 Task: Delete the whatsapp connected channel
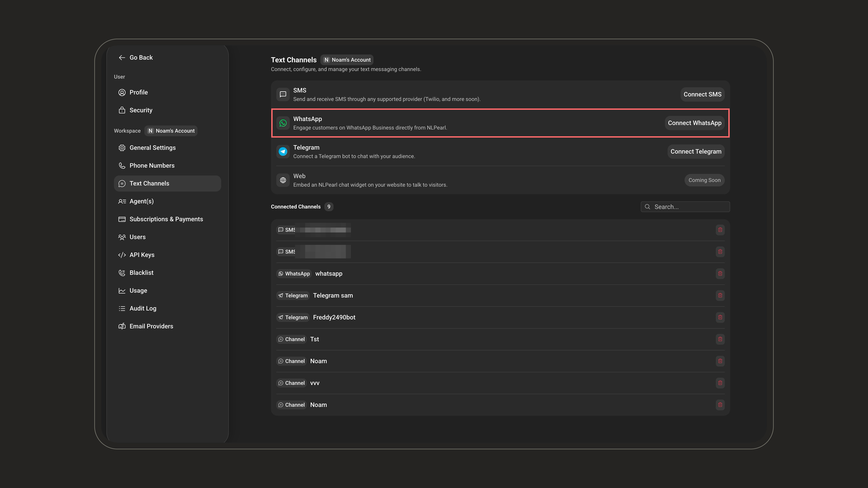pos(720,273)
